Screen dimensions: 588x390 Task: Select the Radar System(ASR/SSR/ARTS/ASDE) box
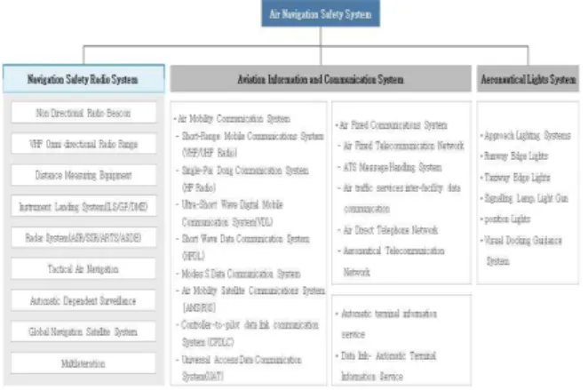point(83,237)
